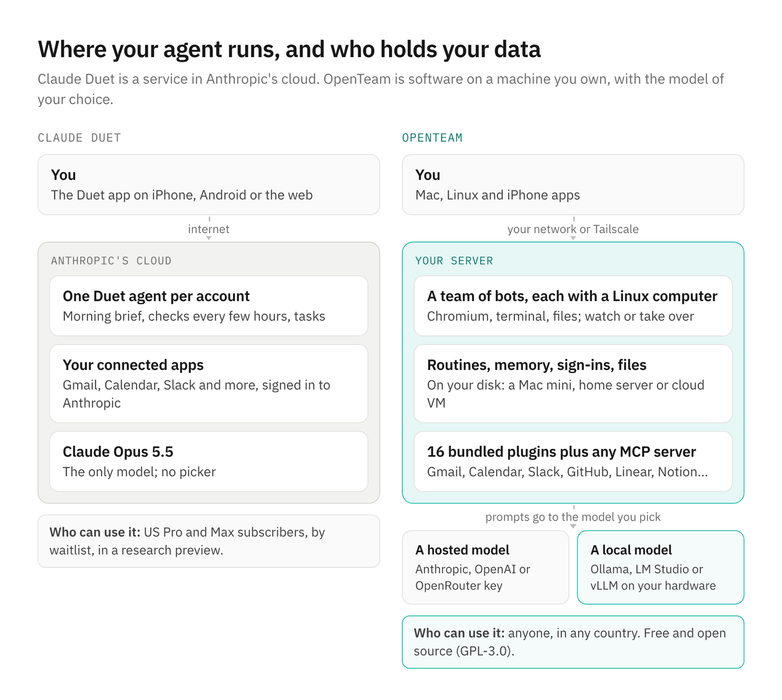Select "Anthropic, OpenAI or OpenRouter key" text
Viewport: 782px width, 700px height.
pyautogui.click(x=473, y=577)
